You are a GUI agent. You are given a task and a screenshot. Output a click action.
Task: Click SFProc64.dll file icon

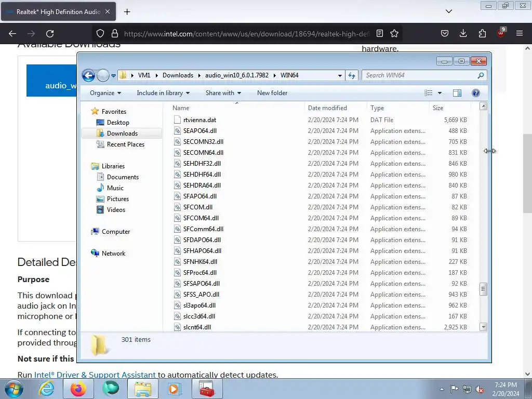(x=177, y=272)
